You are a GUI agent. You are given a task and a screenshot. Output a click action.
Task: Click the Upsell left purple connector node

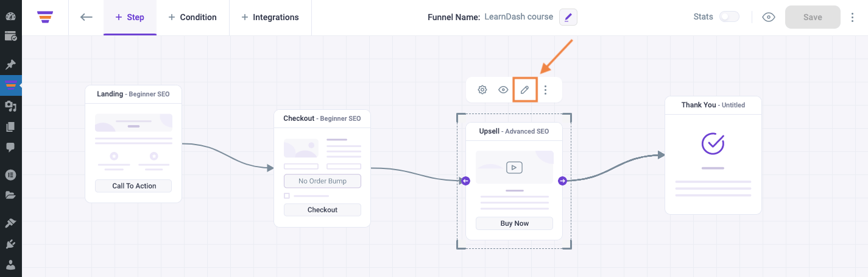tap(465, 181)
